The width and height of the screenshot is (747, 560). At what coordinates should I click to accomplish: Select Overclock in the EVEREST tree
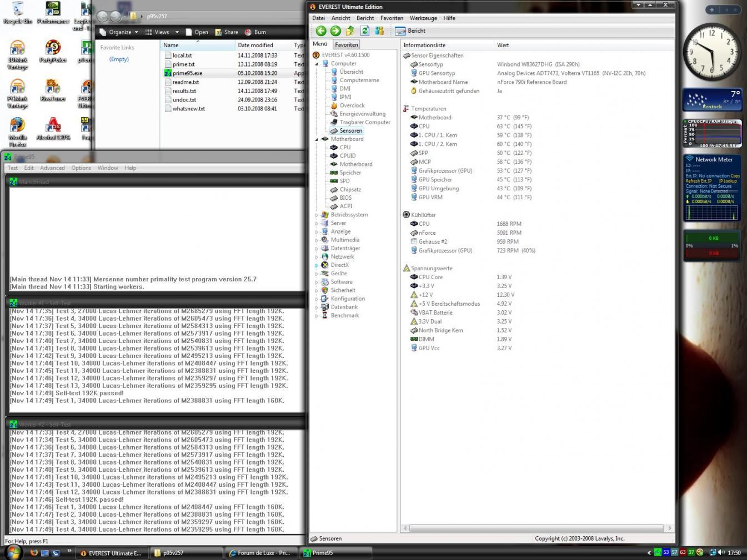pyautogui.click(x=352, y=105)
